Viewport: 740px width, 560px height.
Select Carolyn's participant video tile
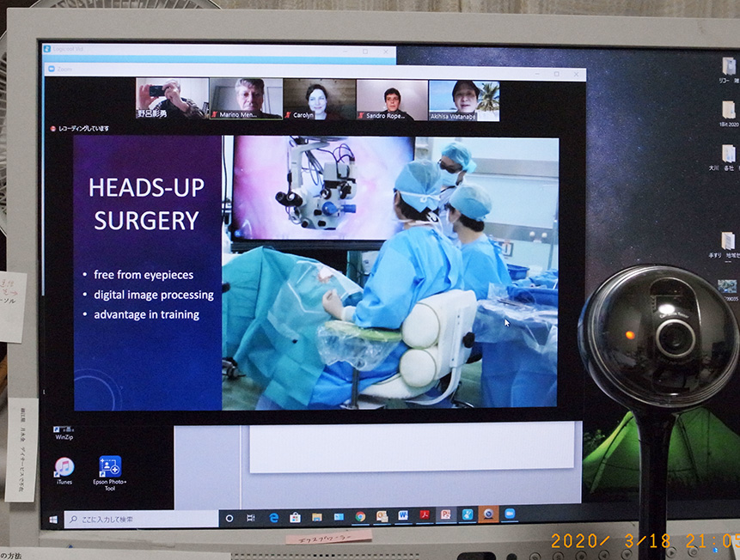tap(320, 99)
